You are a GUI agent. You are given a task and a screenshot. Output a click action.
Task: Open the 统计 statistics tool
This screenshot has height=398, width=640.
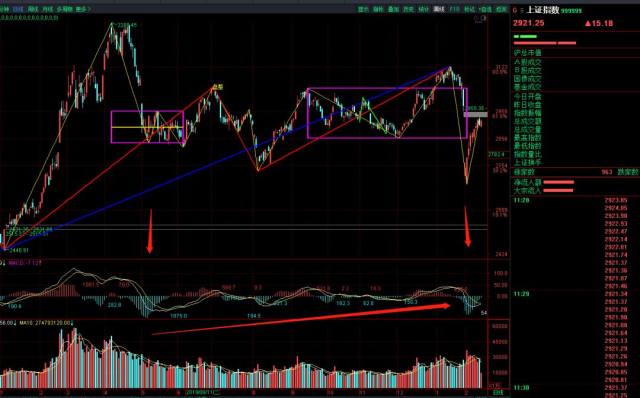pos(424,9)
